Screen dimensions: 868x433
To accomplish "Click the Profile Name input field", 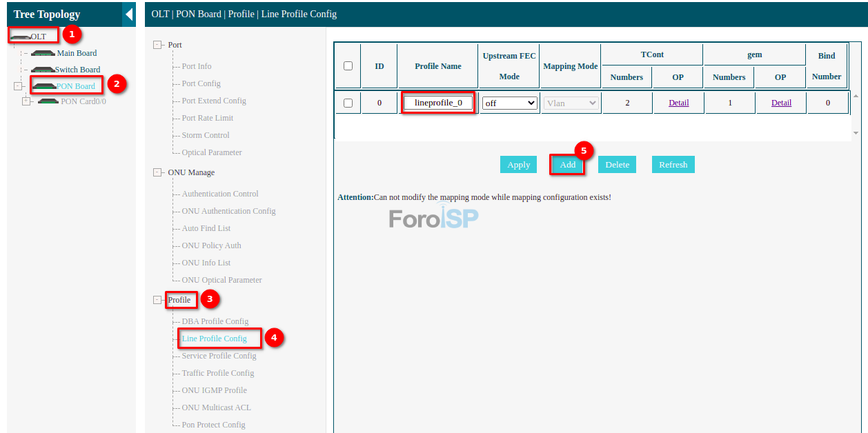I will tap(438, 103).
